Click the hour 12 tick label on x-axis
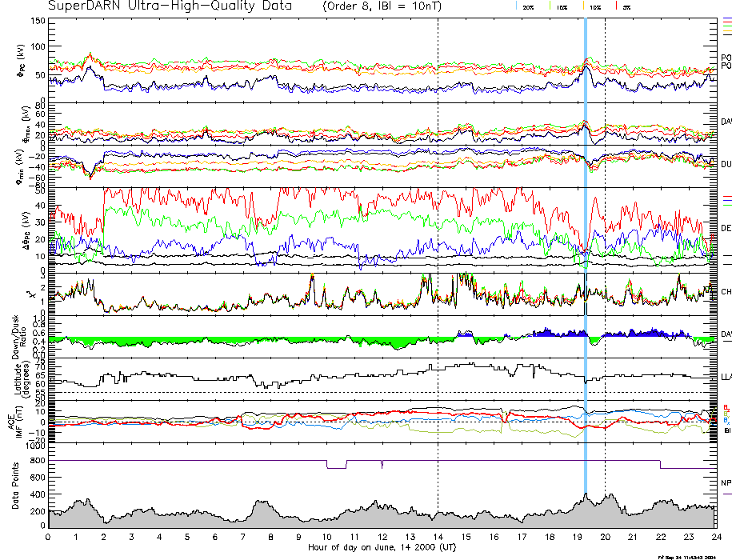 [x=382, y=537]
